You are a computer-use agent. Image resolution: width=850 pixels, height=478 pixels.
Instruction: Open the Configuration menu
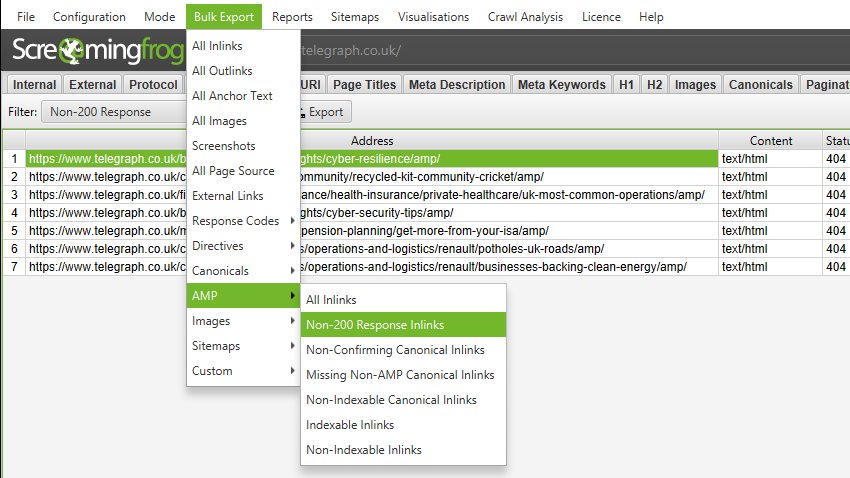[89, 17]
